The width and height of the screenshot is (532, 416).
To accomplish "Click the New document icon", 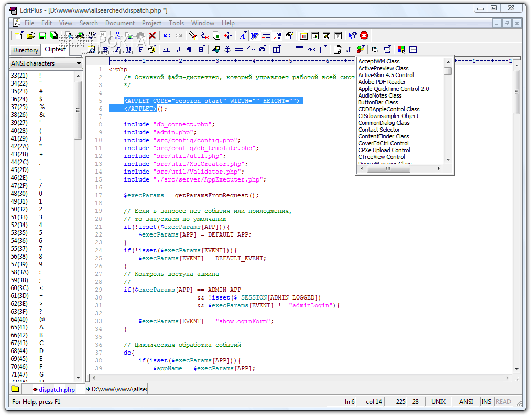I will [19, 36].
